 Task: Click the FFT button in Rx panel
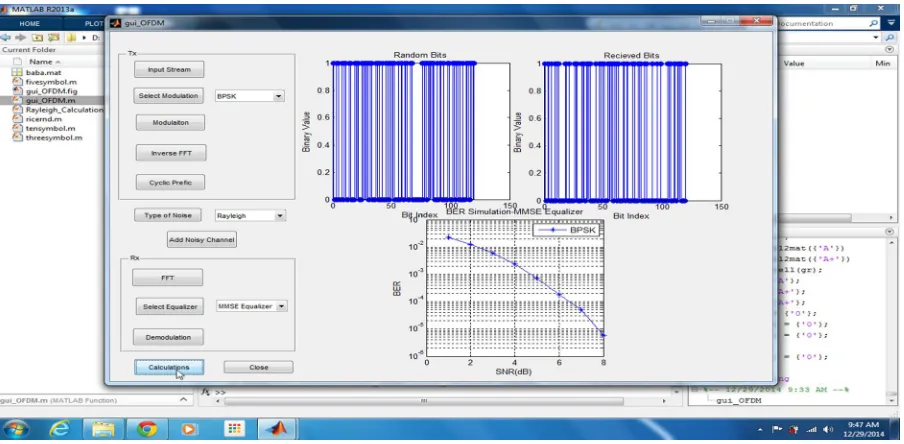click(168, 277)
